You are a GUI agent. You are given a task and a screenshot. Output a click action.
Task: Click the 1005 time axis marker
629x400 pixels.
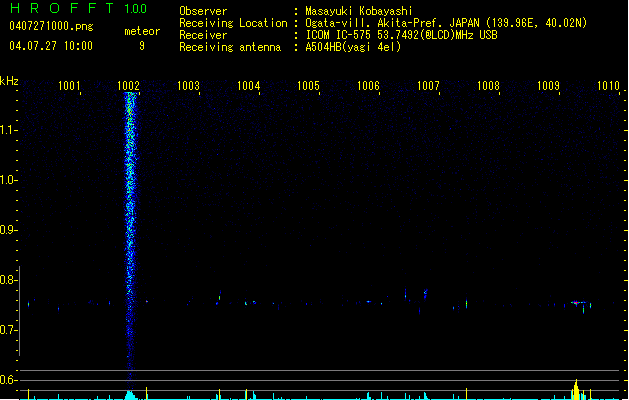(308, 86)
